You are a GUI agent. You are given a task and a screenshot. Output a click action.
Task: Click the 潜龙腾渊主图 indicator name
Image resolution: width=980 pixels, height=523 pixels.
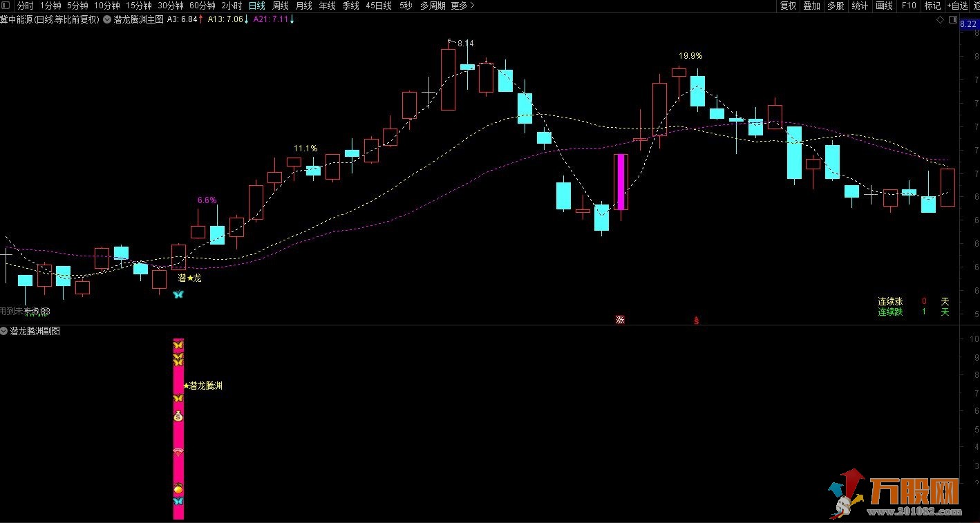pyautogui.click(x=139, y=20)
